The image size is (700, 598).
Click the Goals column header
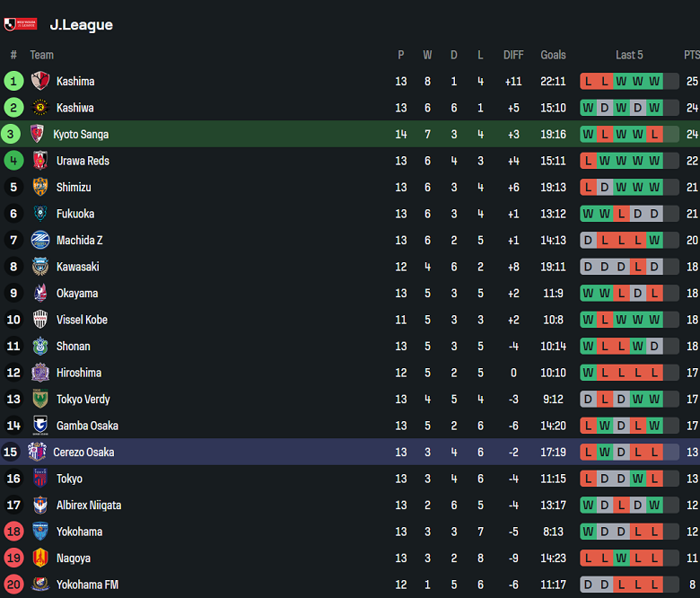coord(553,55)
